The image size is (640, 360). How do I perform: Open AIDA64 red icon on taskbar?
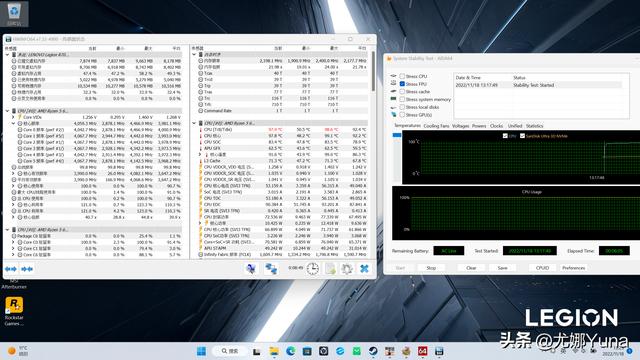(x=422, y=351)
